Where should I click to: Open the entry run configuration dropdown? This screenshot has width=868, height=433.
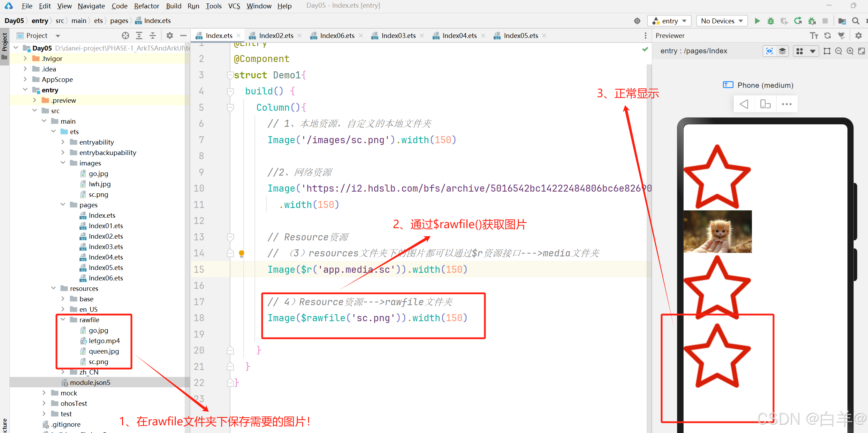tap(670, 21)
